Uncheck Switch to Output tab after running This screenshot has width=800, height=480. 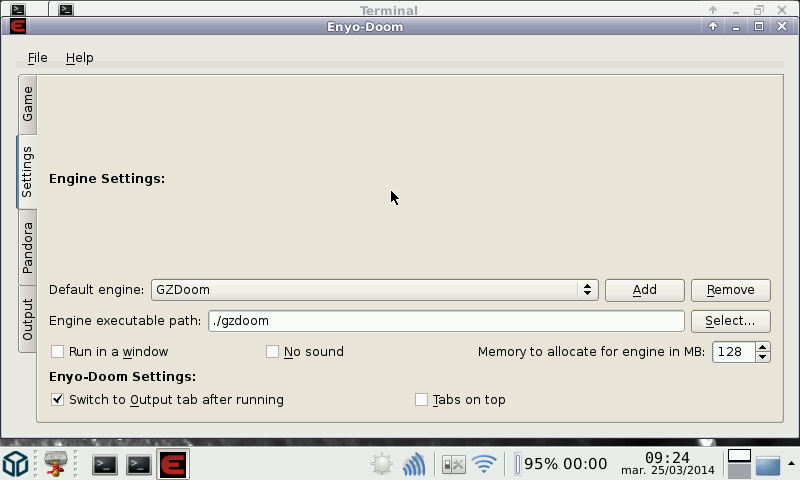tap(58, 400)
